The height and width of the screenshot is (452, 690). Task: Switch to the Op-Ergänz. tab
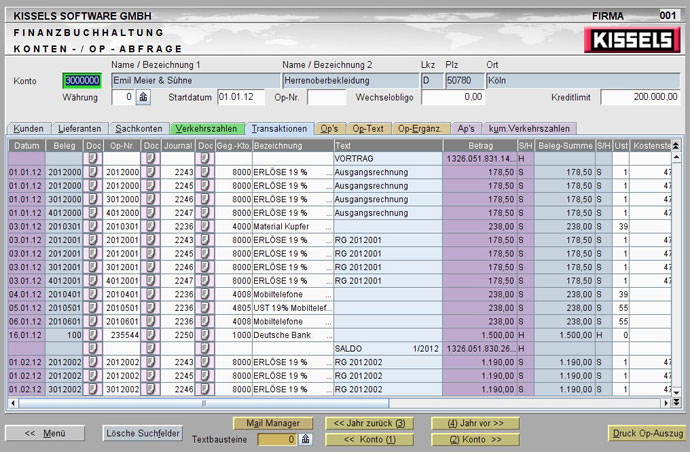[420, 129]
